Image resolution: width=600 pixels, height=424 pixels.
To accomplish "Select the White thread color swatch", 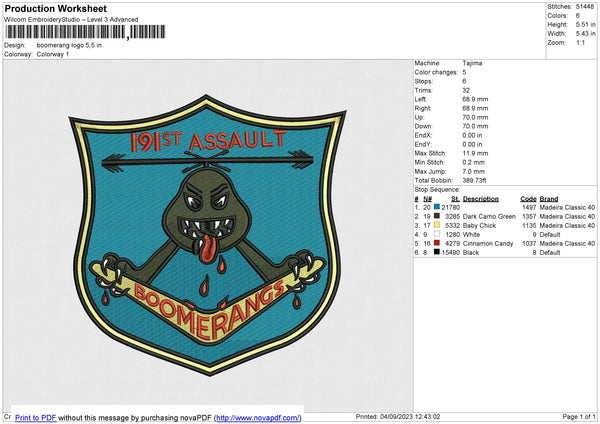I will tap(437, 234).
